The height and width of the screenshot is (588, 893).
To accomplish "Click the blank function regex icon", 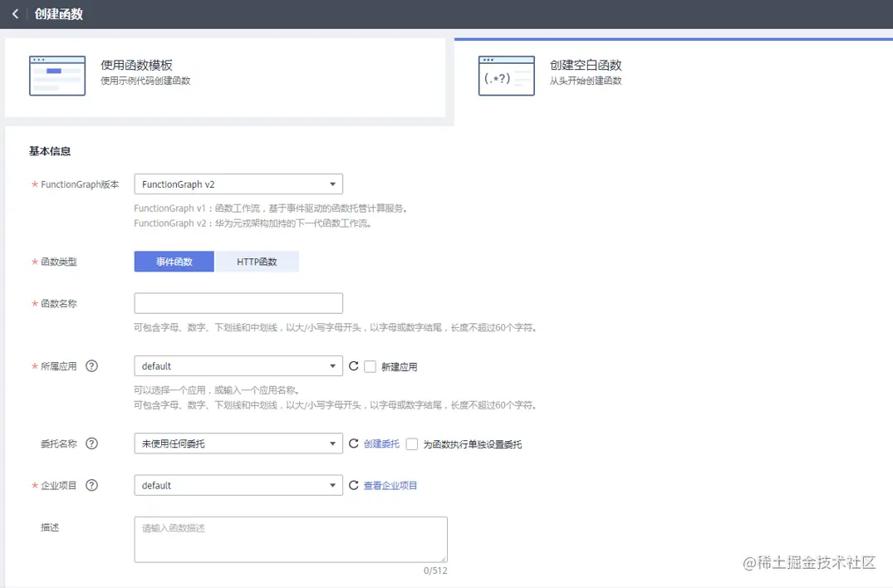I will (x=506, y=76).
